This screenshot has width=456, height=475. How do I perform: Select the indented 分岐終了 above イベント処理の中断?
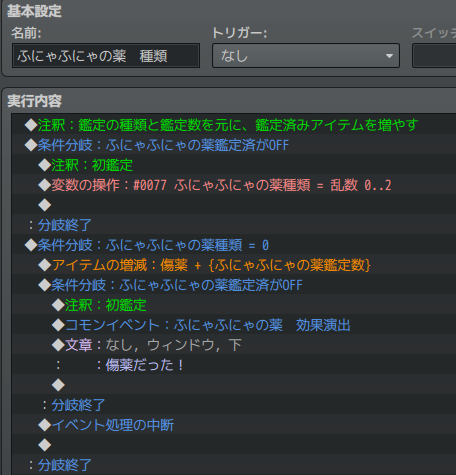(x=234, y=405)
